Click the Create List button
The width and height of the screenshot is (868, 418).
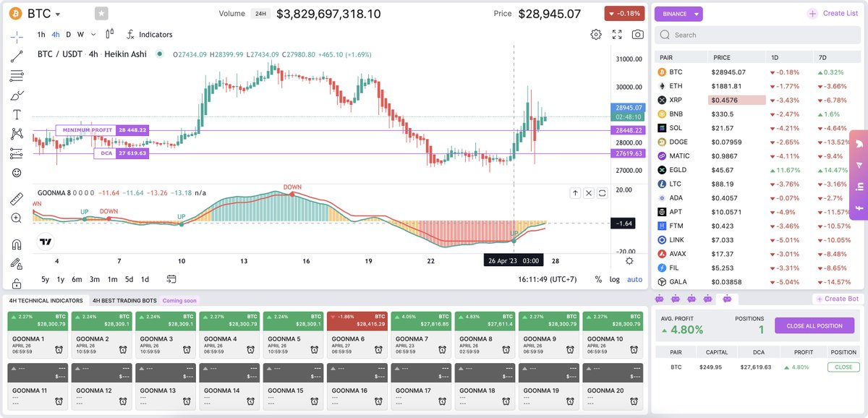[x=833, y=13]
